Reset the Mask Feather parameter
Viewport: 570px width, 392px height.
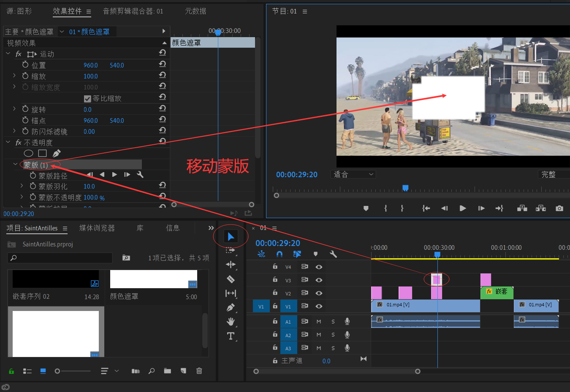163,185
